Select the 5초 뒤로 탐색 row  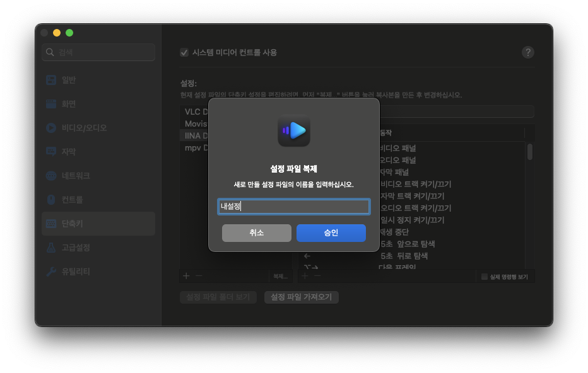coord(413,256)
